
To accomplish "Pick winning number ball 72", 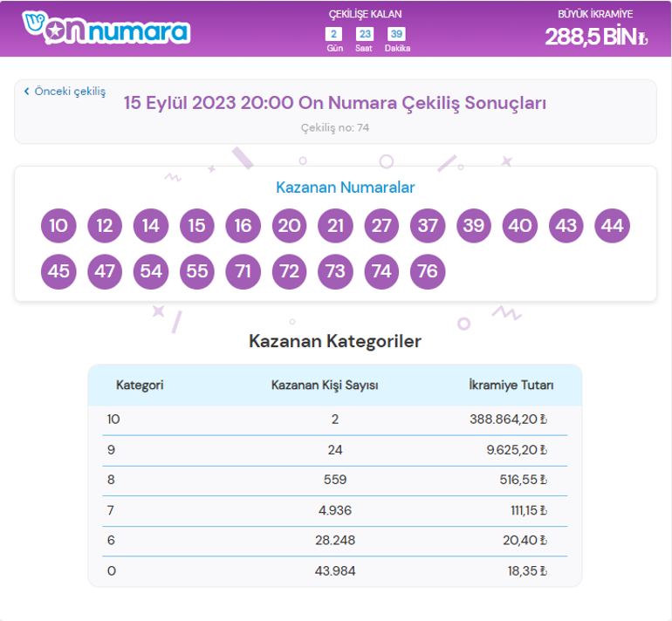I will pos(289,271).
